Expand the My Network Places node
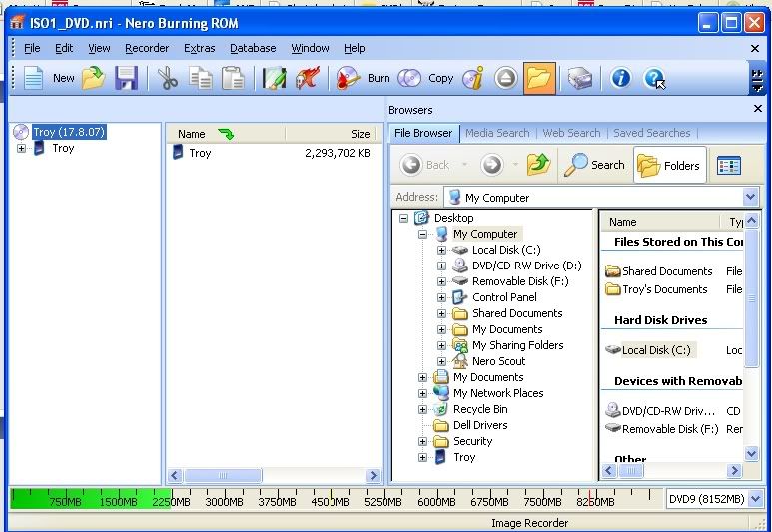Screen dimensions: 772x532 click(422, 393)
